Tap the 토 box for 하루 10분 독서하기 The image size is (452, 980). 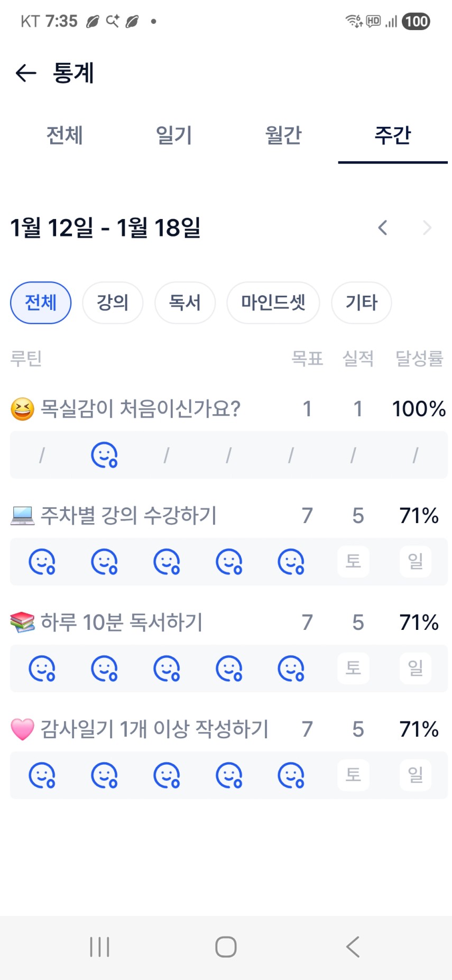353,668
